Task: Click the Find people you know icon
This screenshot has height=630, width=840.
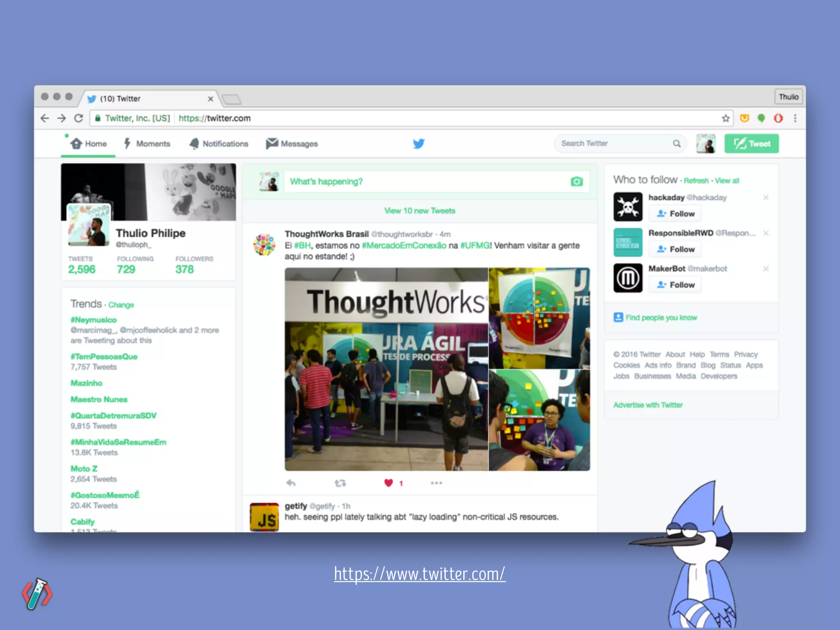Action: [618, 317]
